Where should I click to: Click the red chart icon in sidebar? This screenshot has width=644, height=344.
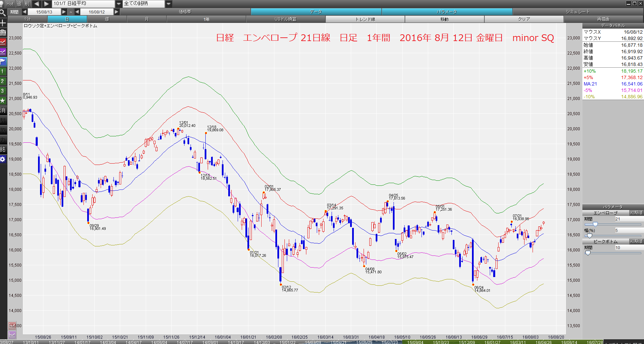(3, 42)
